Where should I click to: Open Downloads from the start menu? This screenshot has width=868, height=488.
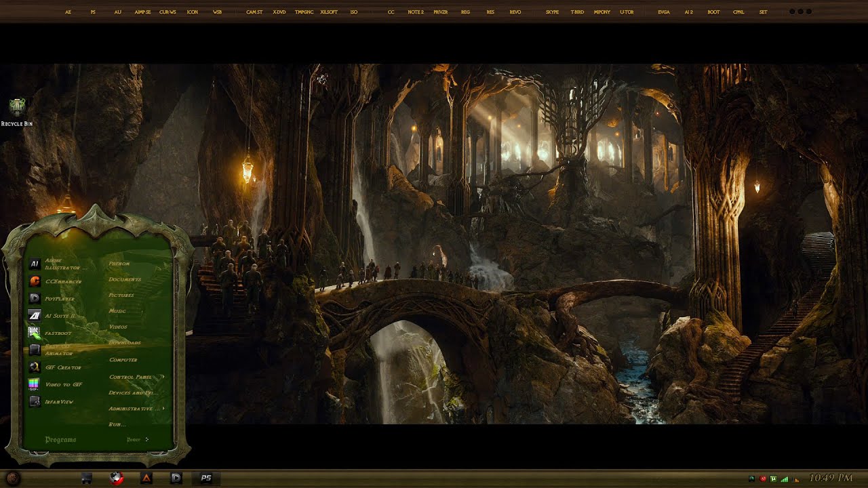tap(125, 343)
